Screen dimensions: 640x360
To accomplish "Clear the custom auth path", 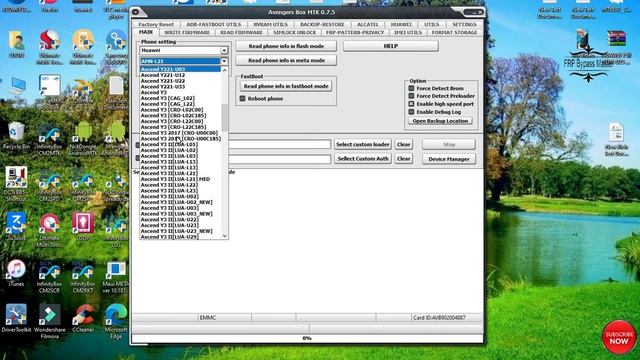I will [x=403, y=158].
